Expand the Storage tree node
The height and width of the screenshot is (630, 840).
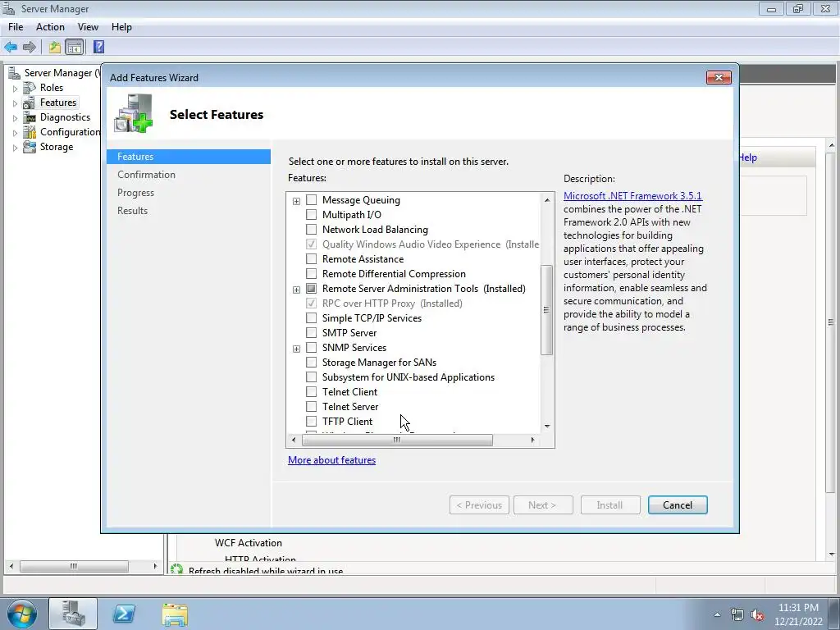pyautogui.click(x=15, y=148)
